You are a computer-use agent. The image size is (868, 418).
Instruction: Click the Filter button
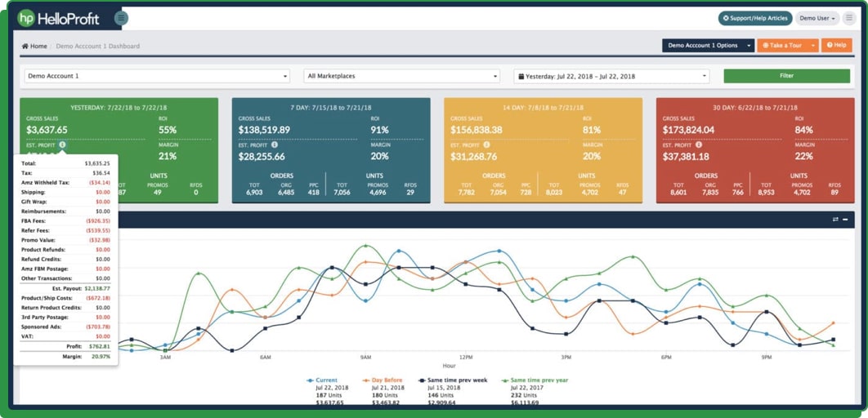tap(786, 76)
